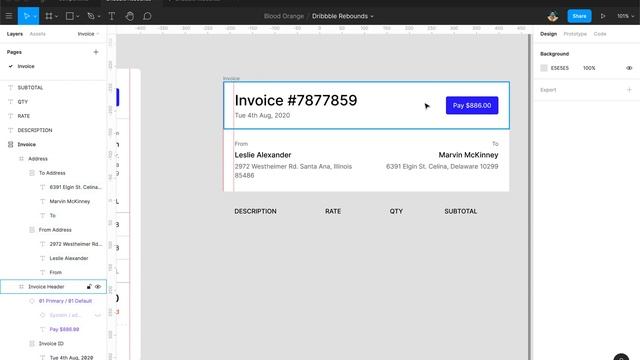Open Frame tool options dropdown arrow
This screenshot has width=640, height=360.
56,17
